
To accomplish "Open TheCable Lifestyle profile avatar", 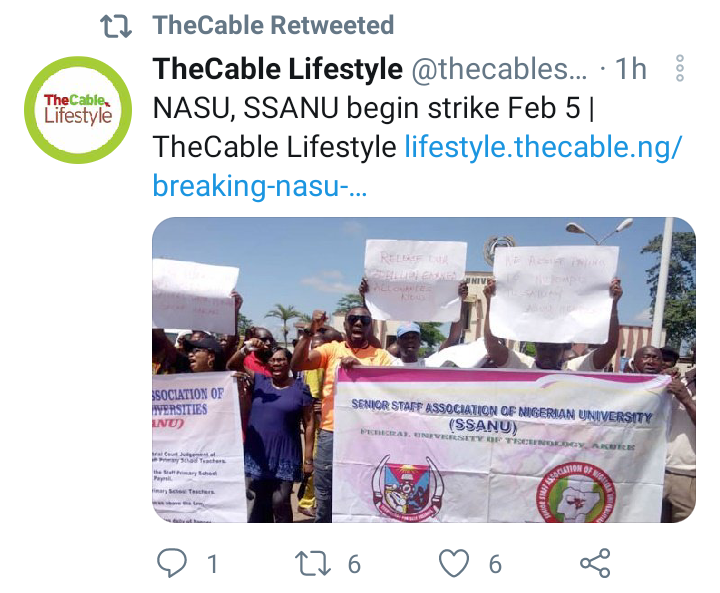I will [78, 110].
